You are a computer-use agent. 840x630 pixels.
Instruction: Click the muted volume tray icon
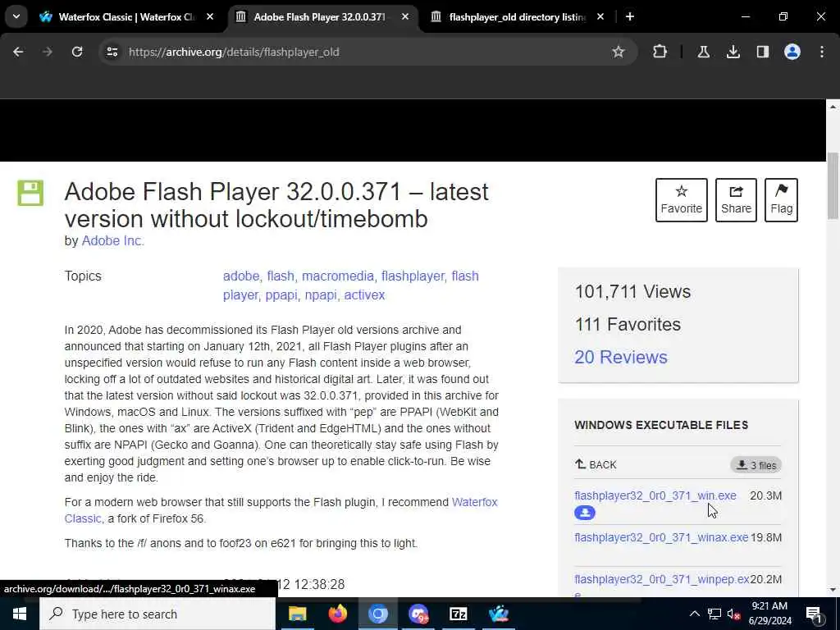pos(733,614)
